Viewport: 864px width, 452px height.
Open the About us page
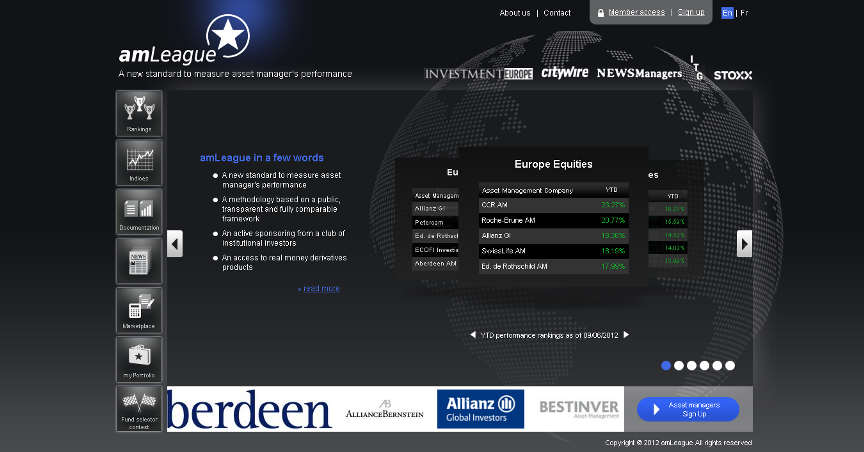coord(515,13)
